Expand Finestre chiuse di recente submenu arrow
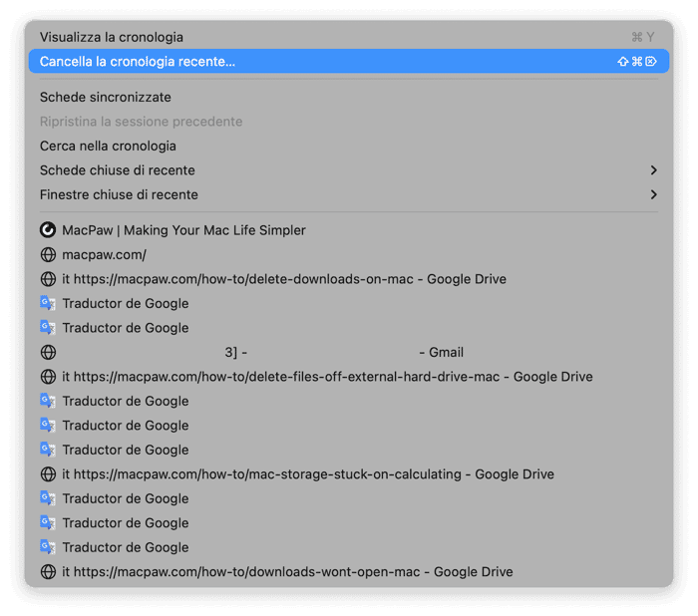 pyautogui.click(x=653, y=195)
